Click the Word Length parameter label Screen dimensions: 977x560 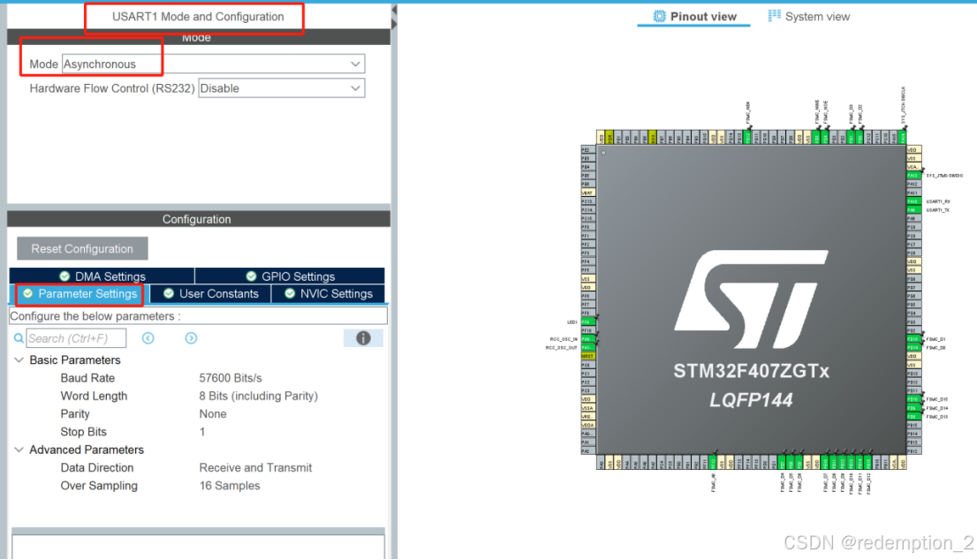pyautogui.click(x=94, y=397)
